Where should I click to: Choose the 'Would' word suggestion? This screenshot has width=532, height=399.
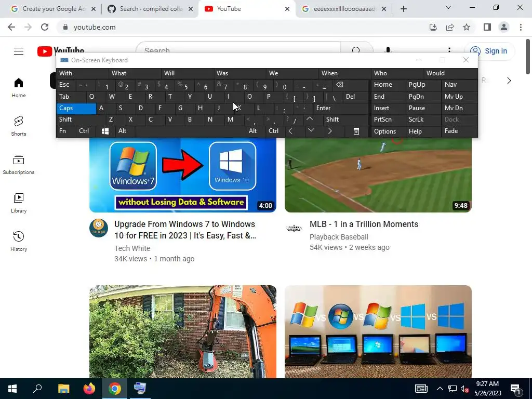(450, 73)
